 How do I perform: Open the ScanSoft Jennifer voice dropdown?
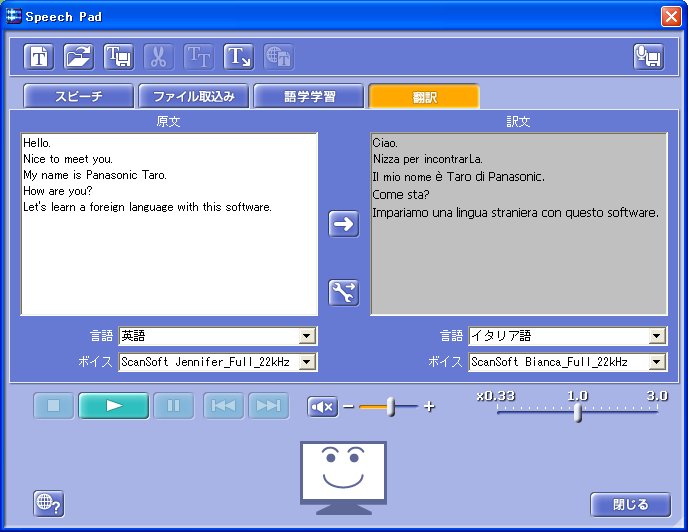[x=307, y=362]
